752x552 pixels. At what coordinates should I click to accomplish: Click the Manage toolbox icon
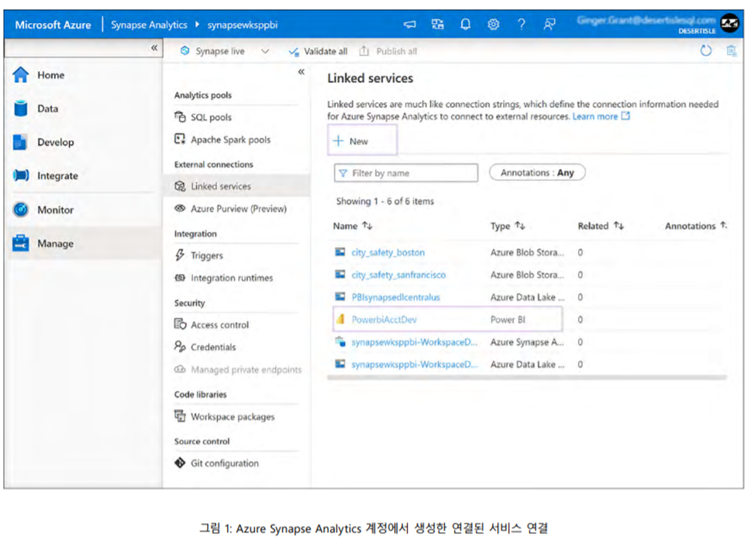coord(21,243)
